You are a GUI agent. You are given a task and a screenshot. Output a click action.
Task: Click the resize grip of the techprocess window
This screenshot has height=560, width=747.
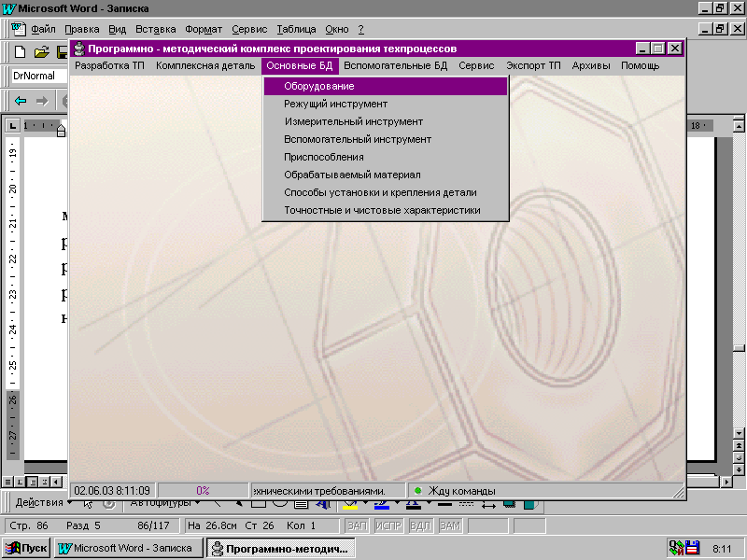coord(679,493)
